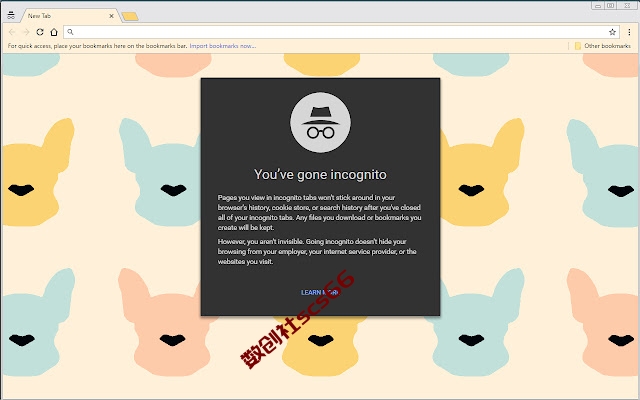Open a new tab with the tab-strip button

click(x=130, y=16)
